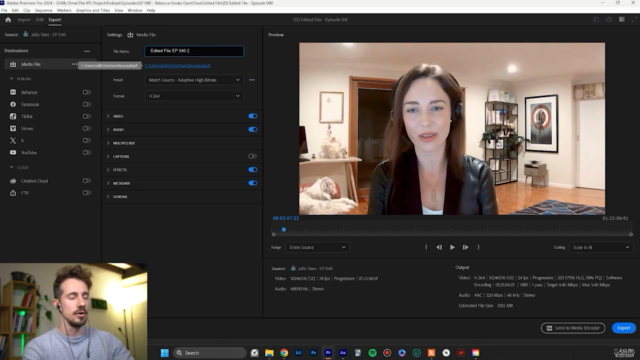Image resolution: width=640 pixels, height=360 pixels.
Task: Click the TikTok destination icon
Action: point(13,116)
